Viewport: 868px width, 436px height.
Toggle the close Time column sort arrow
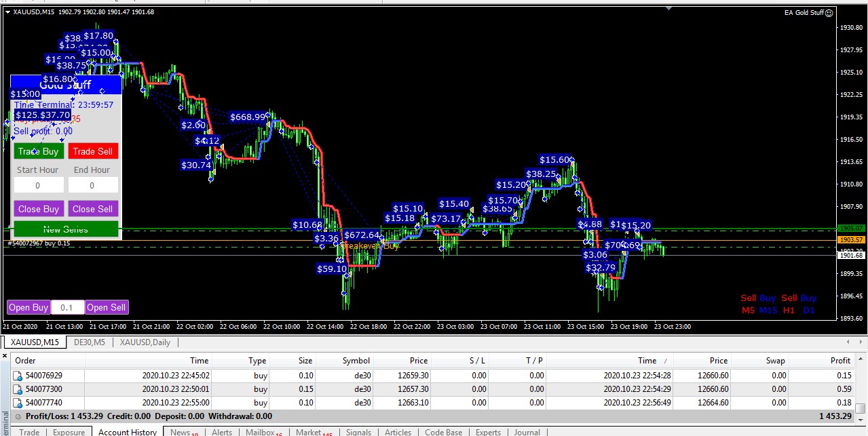click(666, 361)
